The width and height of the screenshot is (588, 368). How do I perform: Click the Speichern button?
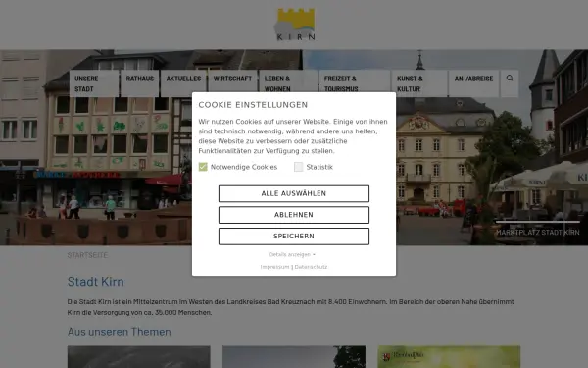(x=294, y=237)
